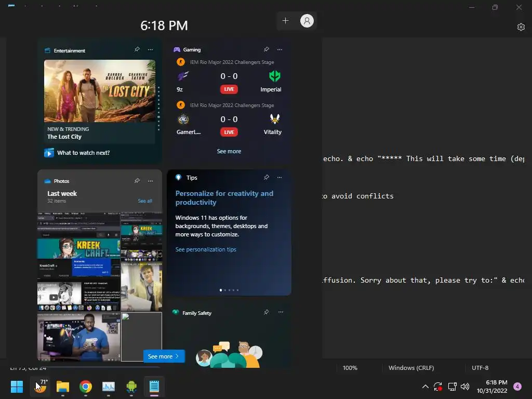Open Photos widget more options menu
Screen dimensions: 532x399
click(150, 181)
